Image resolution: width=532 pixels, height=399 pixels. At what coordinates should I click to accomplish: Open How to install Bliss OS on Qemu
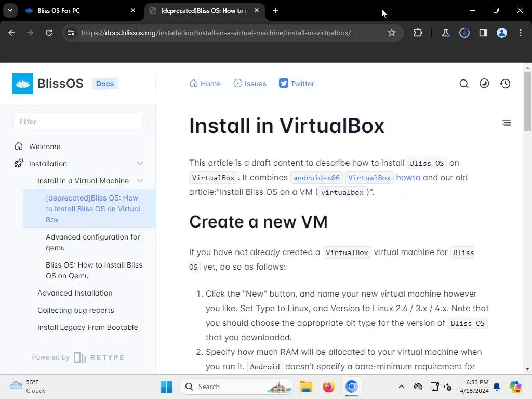[x=94, y=270]
